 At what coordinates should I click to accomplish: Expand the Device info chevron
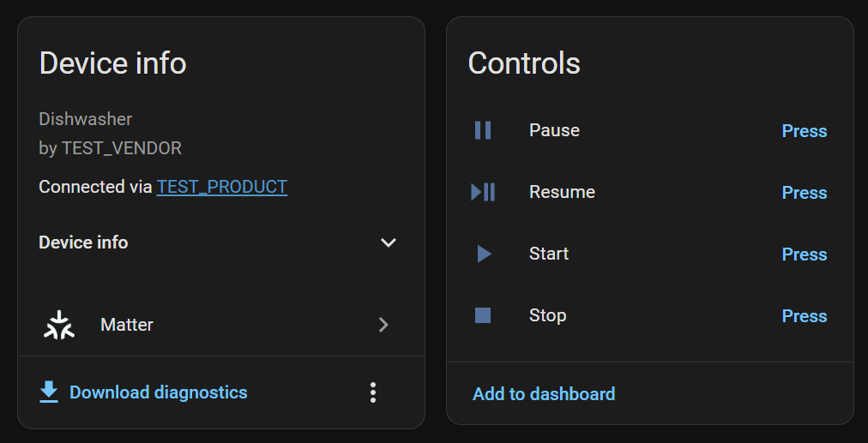389,242
